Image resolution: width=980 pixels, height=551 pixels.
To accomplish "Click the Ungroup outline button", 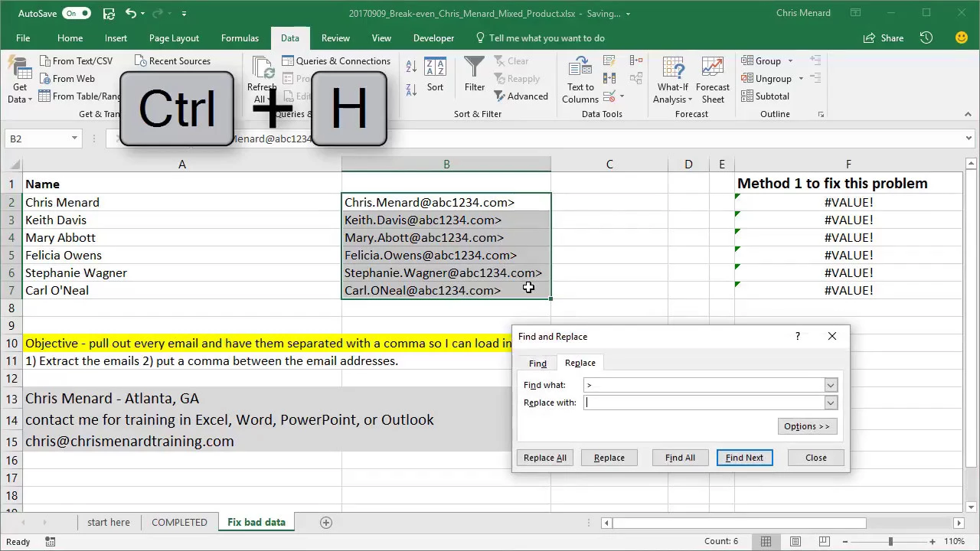I will pyautogui.click(x=766, y=79).
